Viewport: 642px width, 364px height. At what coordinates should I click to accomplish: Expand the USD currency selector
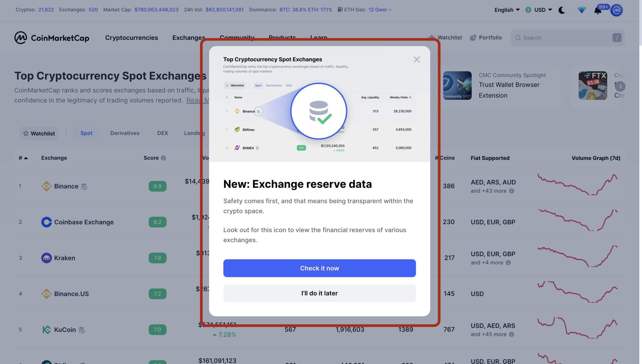tap(540, 10)
